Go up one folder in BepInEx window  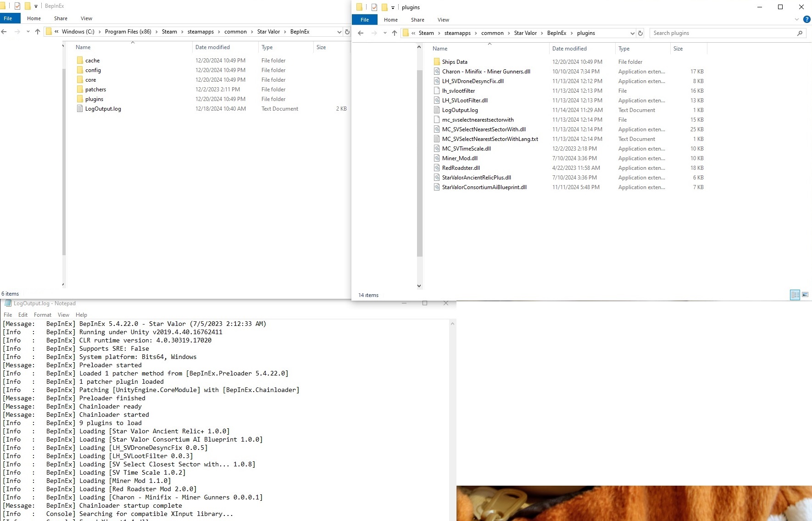[x=38, y=32]
